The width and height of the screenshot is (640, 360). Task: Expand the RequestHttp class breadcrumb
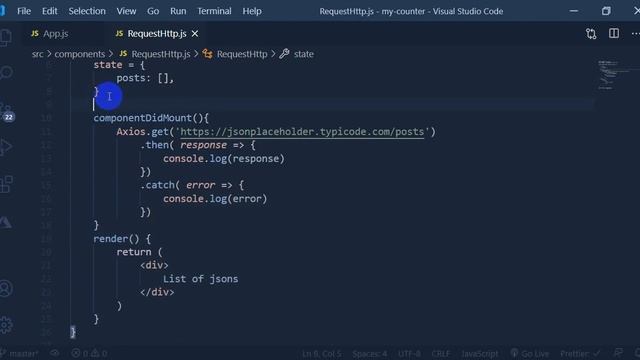tap(242, 54)
